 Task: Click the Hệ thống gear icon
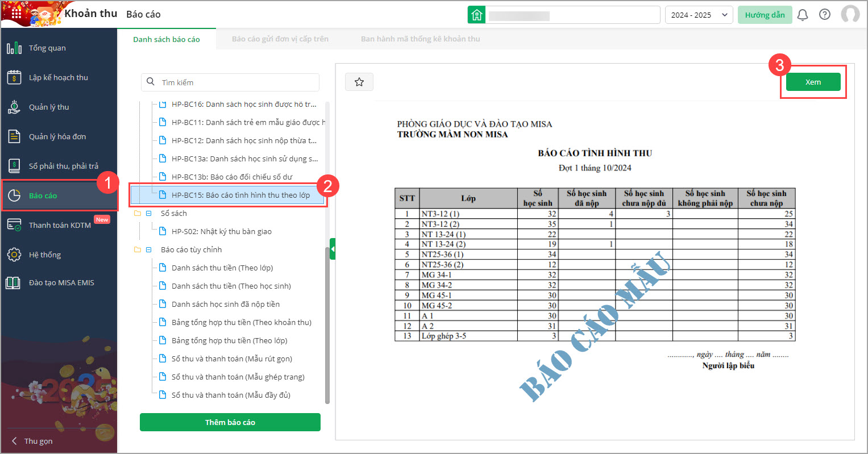pyautogui.click(x=14, y=255)
